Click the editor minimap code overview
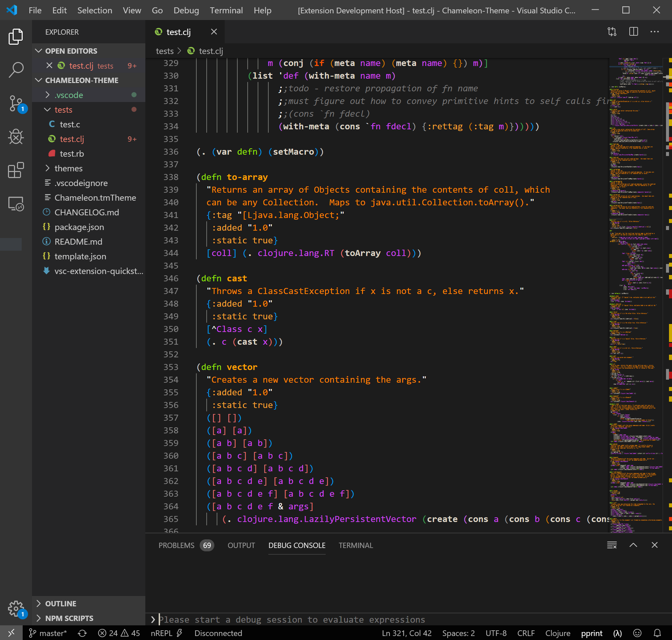The height and width of the screenshot is (640, 672). point(637,295)
